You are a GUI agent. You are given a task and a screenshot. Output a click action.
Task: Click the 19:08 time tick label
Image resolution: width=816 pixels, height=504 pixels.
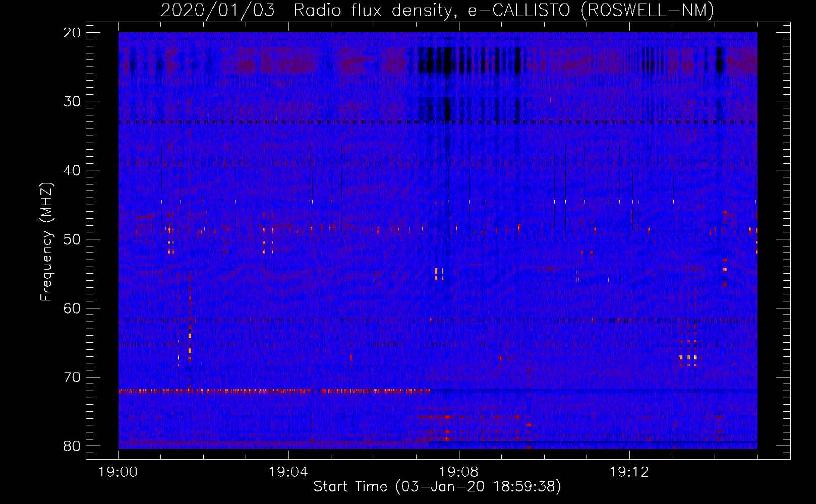(459, 472)
